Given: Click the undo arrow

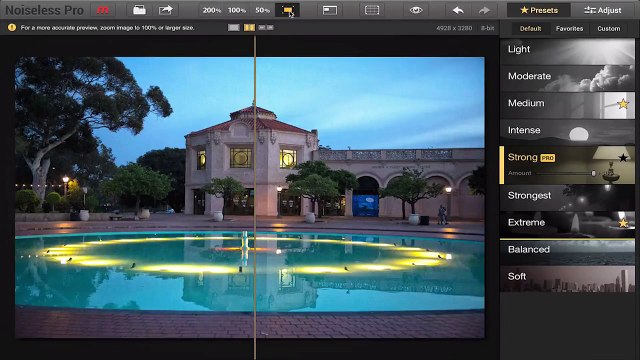Looking at the screenshot, I should (458, 10).
